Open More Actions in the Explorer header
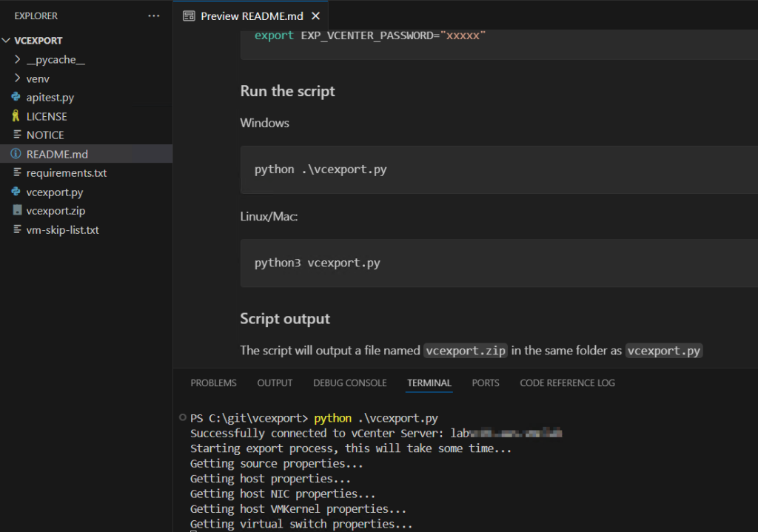Screen dimensions: 758x532 pos(153,16)
